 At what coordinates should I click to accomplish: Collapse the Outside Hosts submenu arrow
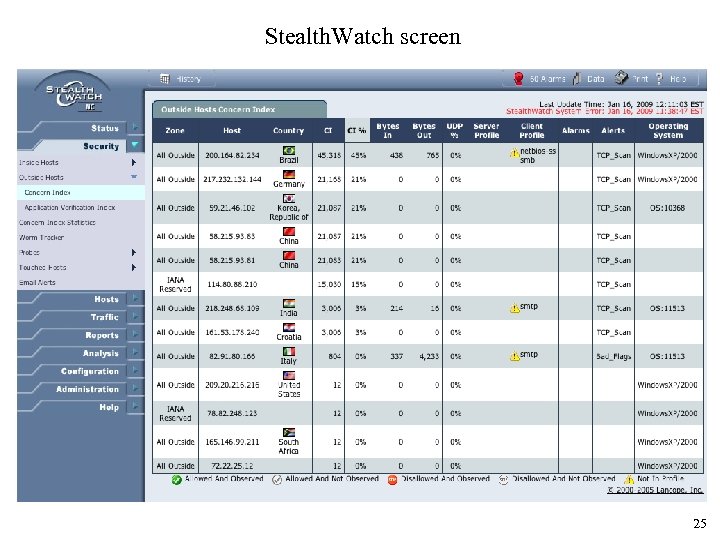134,177
